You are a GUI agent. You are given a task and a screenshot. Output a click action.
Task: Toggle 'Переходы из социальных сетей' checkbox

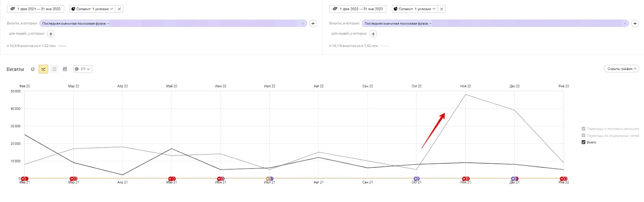(583, 136)
